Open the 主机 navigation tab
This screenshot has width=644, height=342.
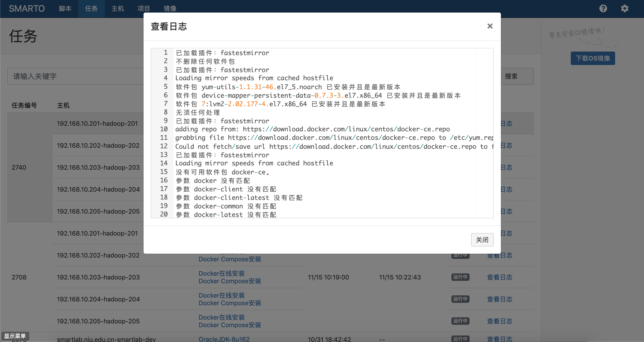click(x=118, y=9)
